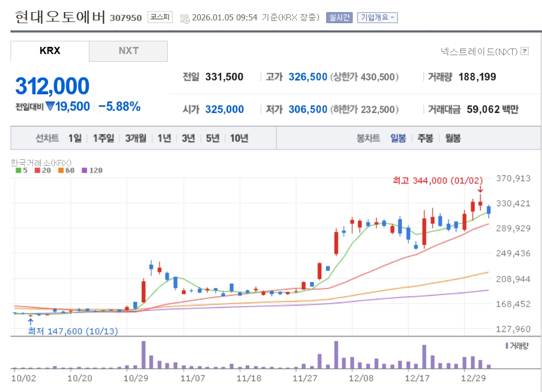
Task: Click the high price value 326,500
Action: [x=307, y=77]
